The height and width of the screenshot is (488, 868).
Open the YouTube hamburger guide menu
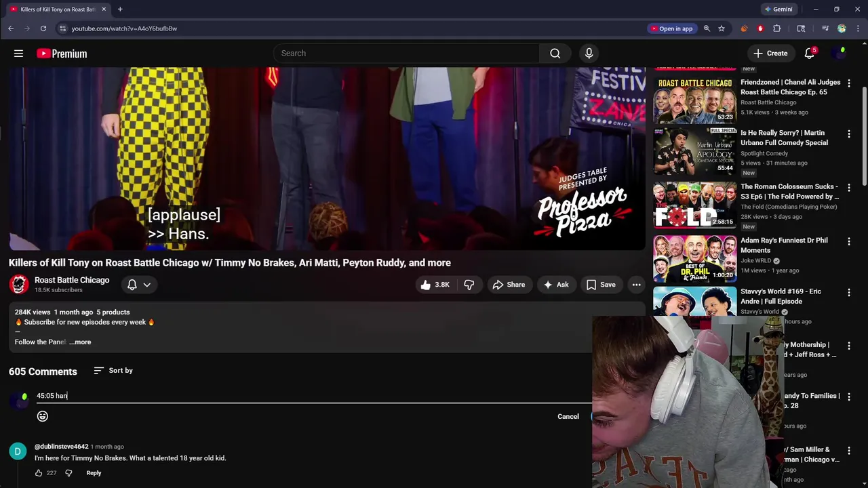tap(19, 54)
